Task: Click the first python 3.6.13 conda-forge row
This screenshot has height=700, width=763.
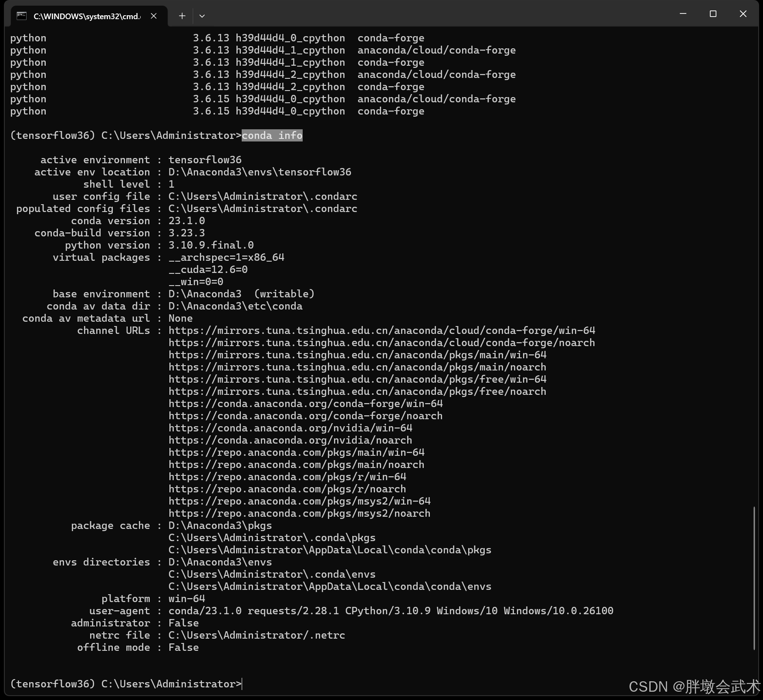Action: 217,38
